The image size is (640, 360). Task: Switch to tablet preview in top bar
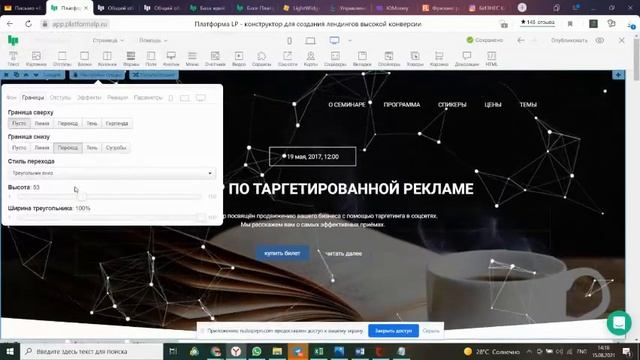point(310,40)
